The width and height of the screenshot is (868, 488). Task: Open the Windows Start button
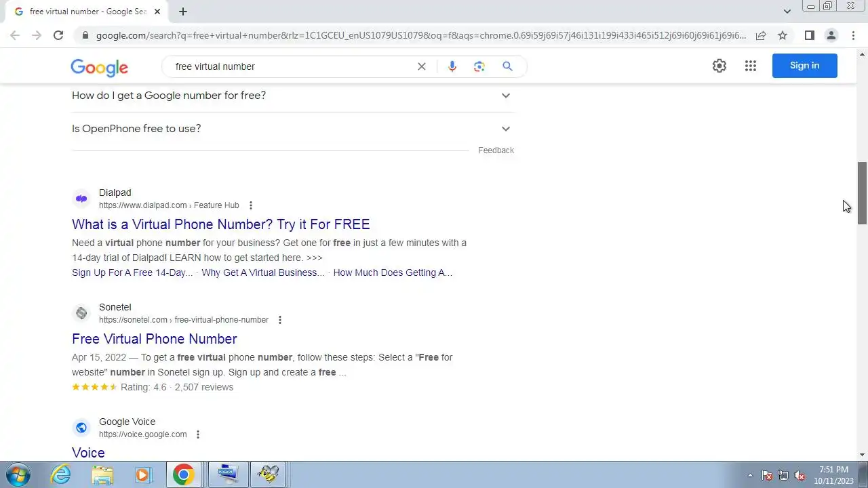18,475
